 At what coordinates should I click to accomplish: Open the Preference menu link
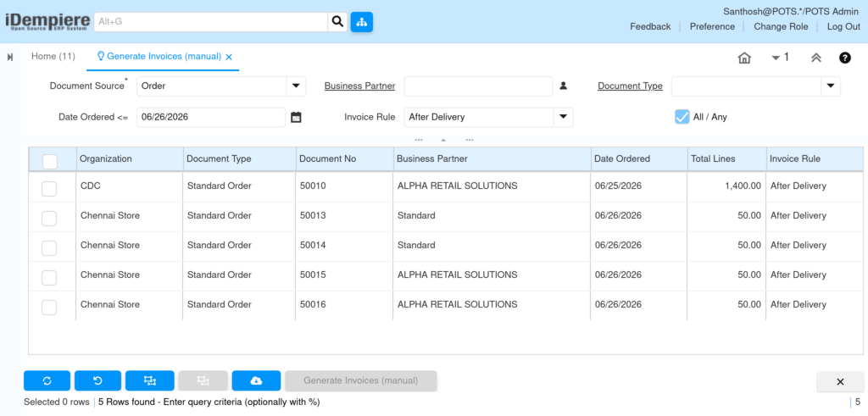(x=712, y=26)
